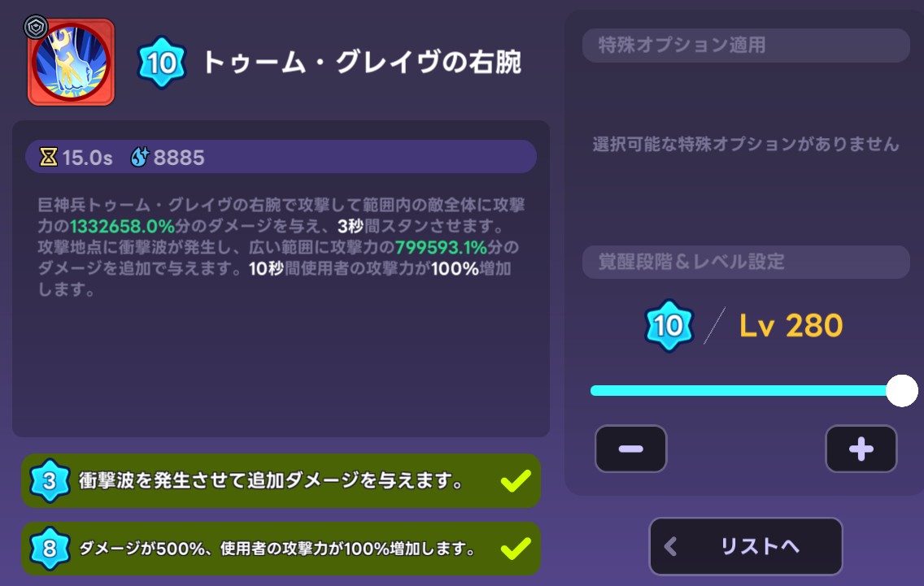The image size is (924, 586).
Task: Toggle the 500% damage bonus checkmark
Action: click(516, 549)
